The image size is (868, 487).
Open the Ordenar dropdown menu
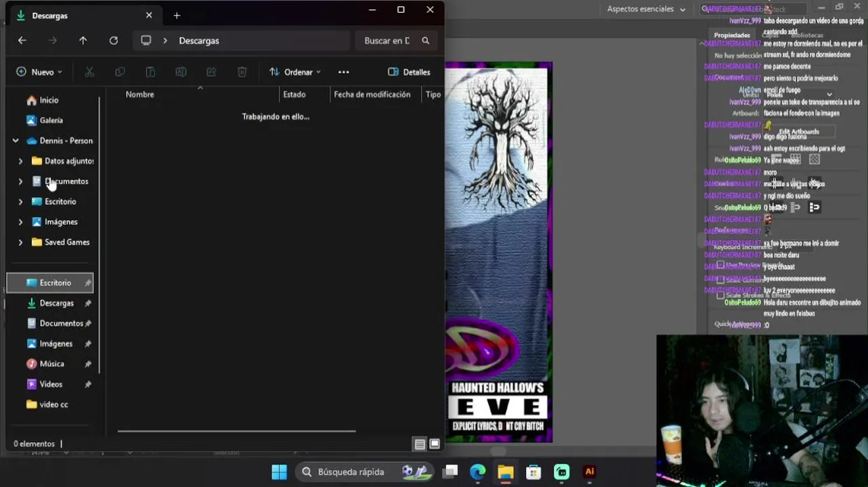tap(295, 72)
